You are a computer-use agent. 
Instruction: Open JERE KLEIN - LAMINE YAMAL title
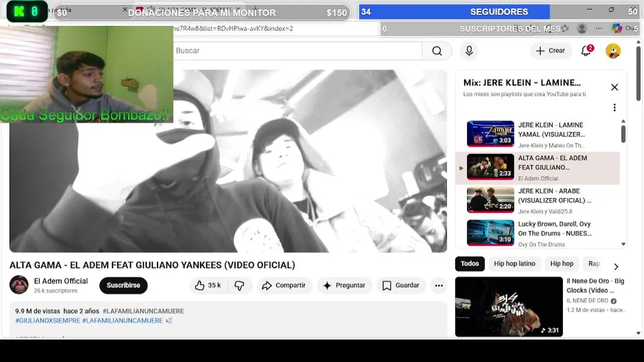tap(551, 130)
